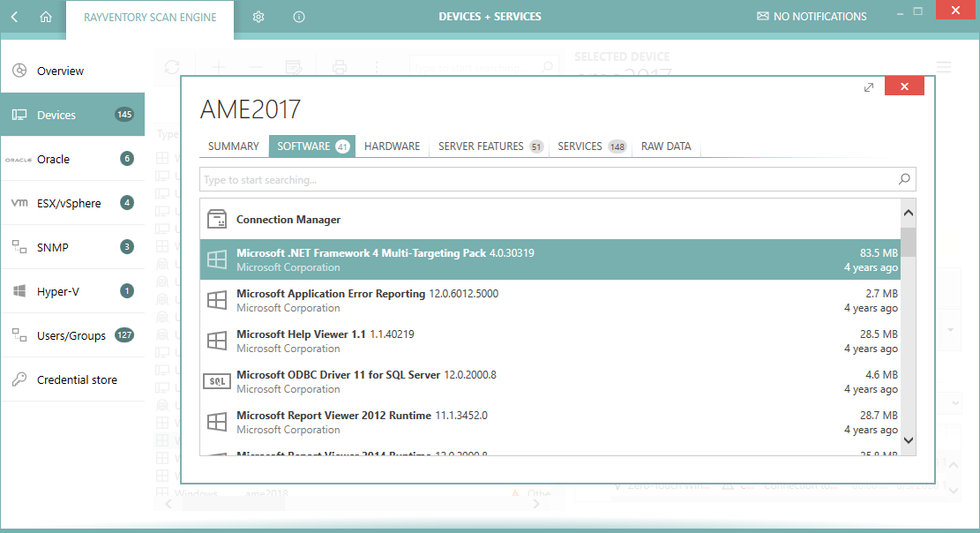The image size is (980, 533).
Task: Click the home icon in title bar
Action: [x=46, y=17]
